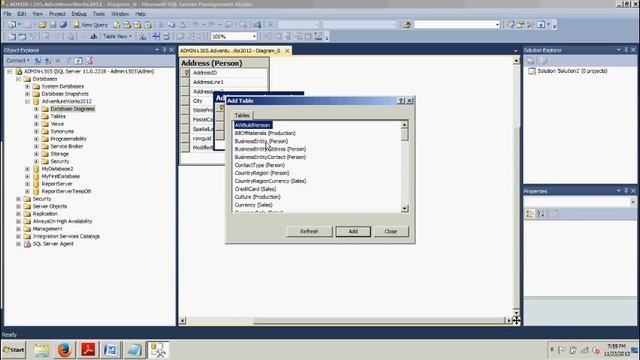
Task: Select CreditCard (Sales) in table list
Action: click(x=256, y=189)
